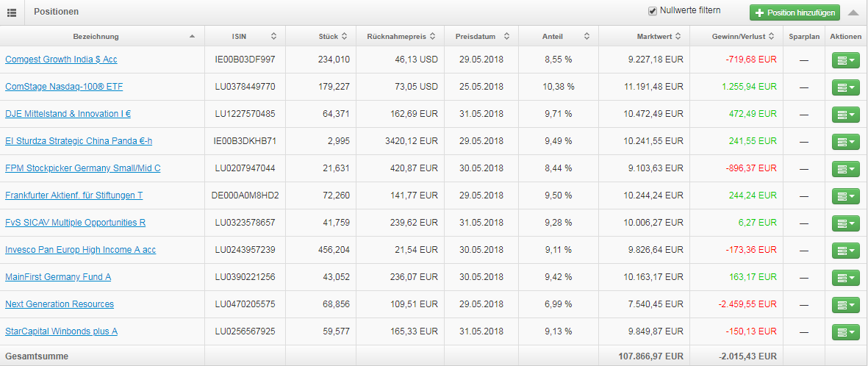Open the ComStage Nasdaq-100 ETF link
The width and height of the screenshot is (868, 366).
coord(64,87)
